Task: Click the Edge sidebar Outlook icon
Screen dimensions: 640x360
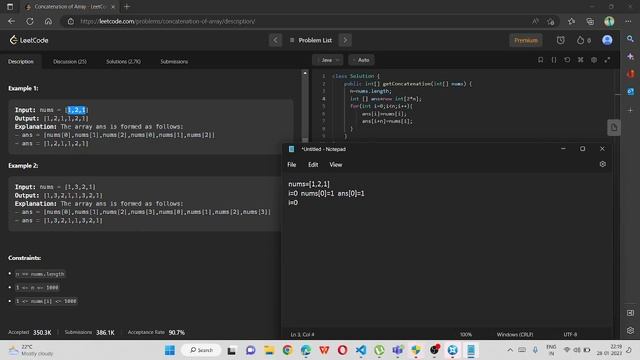Action: (630, 91)
